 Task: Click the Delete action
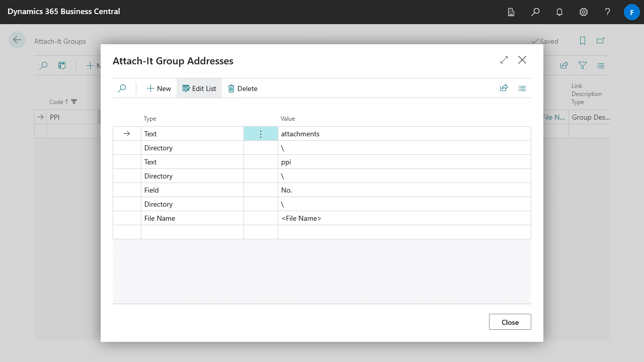point(243,88)
